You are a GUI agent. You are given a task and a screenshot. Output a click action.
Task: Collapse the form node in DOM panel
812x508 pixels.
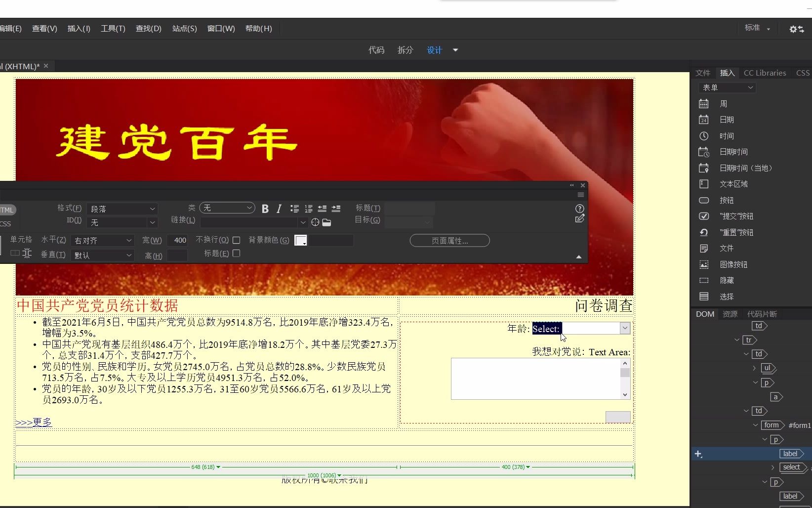(x=755, y=425)
